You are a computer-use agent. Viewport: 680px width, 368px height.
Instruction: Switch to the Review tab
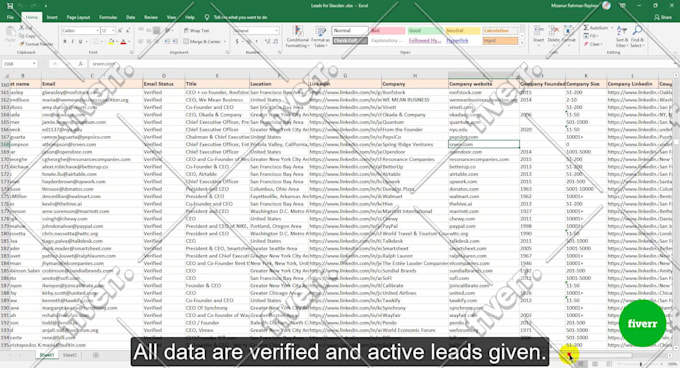point(151,17)
